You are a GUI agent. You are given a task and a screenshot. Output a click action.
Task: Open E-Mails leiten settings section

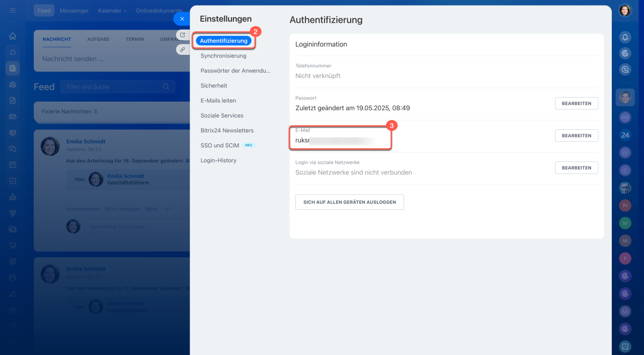(x=218, y=101)
